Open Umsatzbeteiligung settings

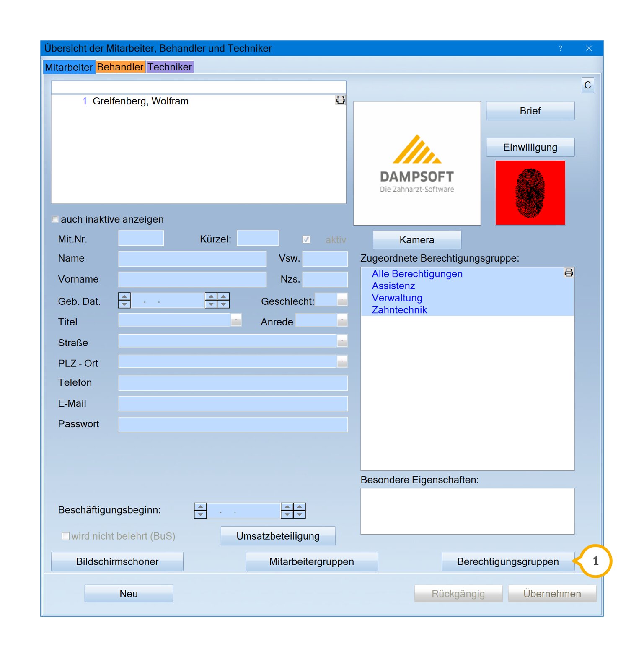point(278,536)
